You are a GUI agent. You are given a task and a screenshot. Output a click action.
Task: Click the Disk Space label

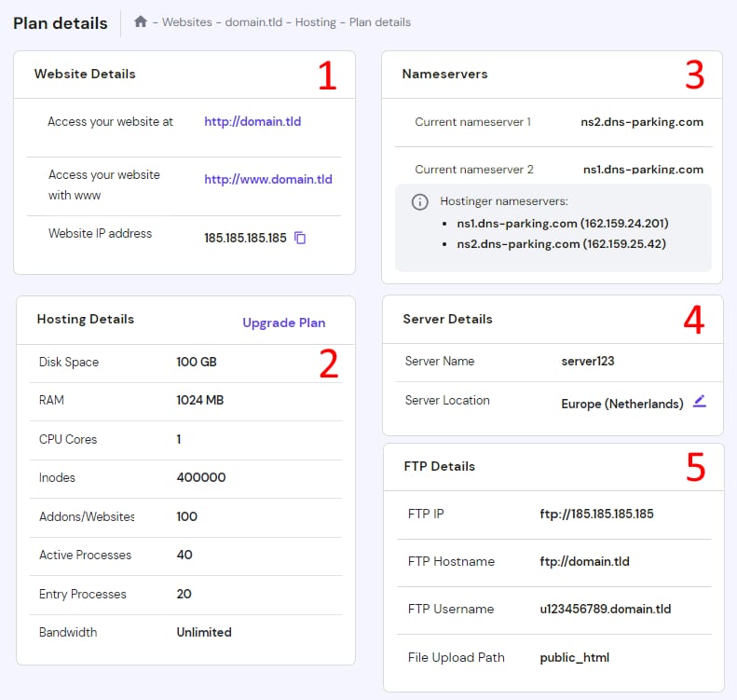(x=69, y=362)
